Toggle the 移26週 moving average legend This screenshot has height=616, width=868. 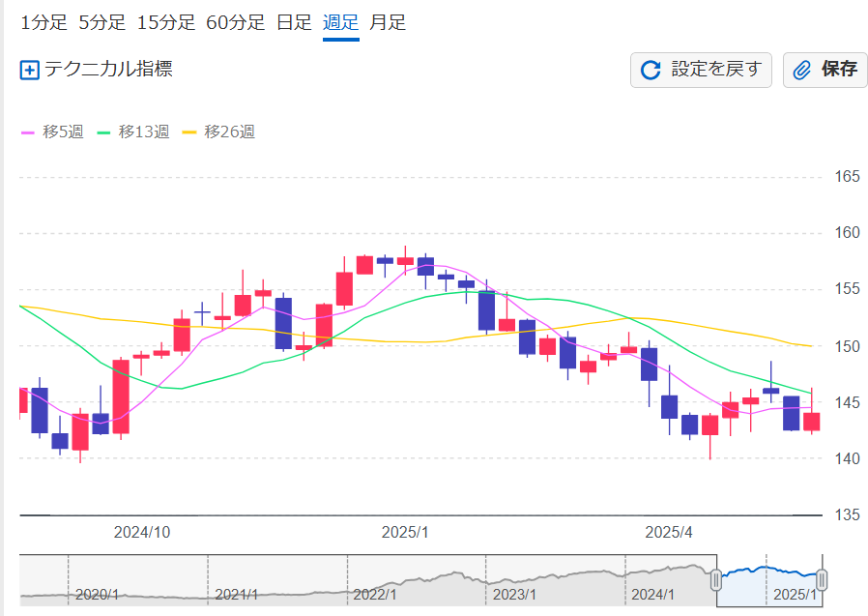click(x=218, y=132)
